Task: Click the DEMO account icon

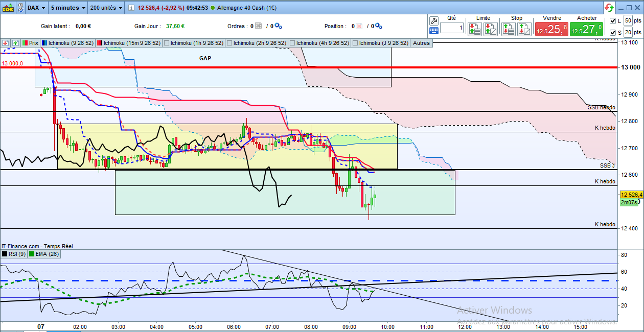Action: click(8, 8)
